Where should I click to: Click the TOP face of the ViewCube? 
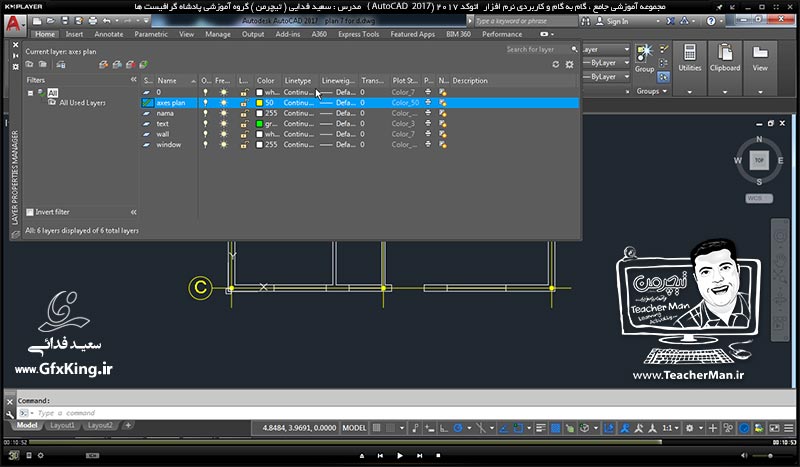click(759, 160)
